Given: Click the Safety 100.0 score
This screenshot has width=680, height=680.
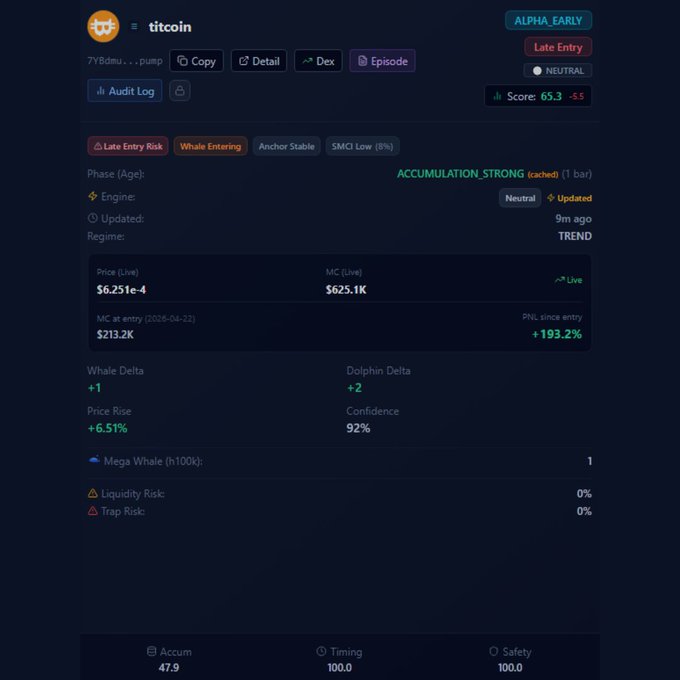Looking at the screenshot, I should pos(510,667).
